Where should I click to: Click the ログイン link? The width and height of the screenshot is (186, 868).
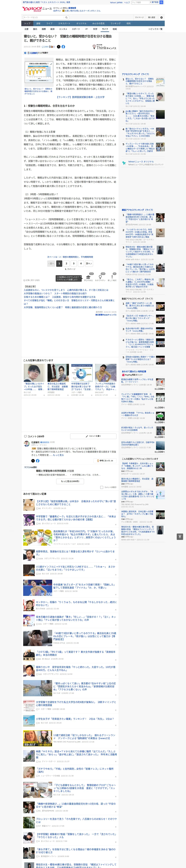[57, 11]
